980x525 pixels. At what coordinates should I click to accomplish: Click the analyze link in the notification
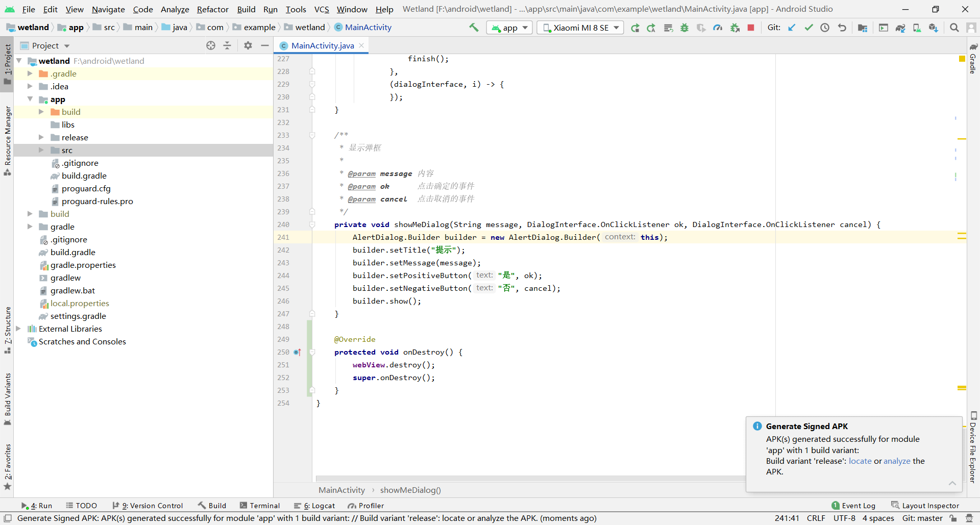(897, 461)
